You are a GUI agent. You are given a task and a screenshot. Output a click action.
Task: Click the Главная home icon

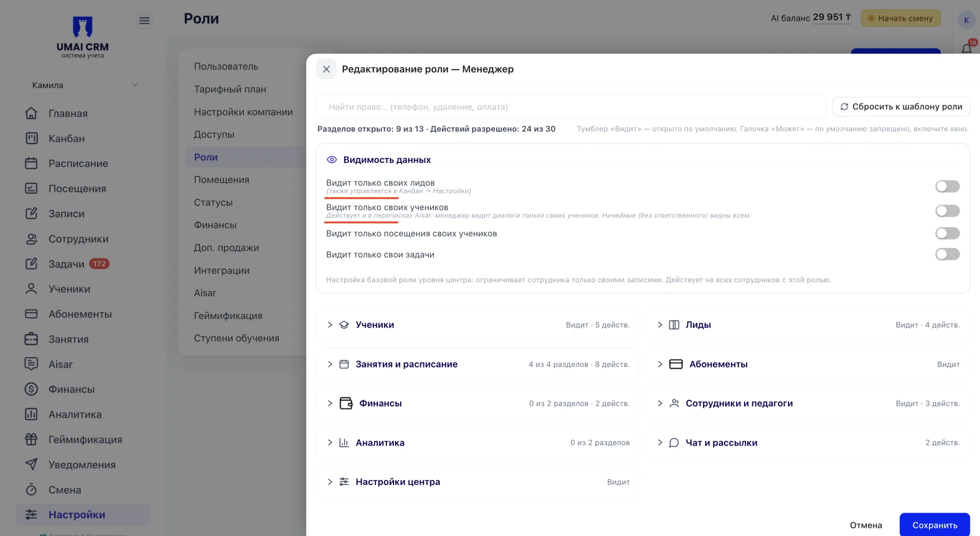point(31,113)
